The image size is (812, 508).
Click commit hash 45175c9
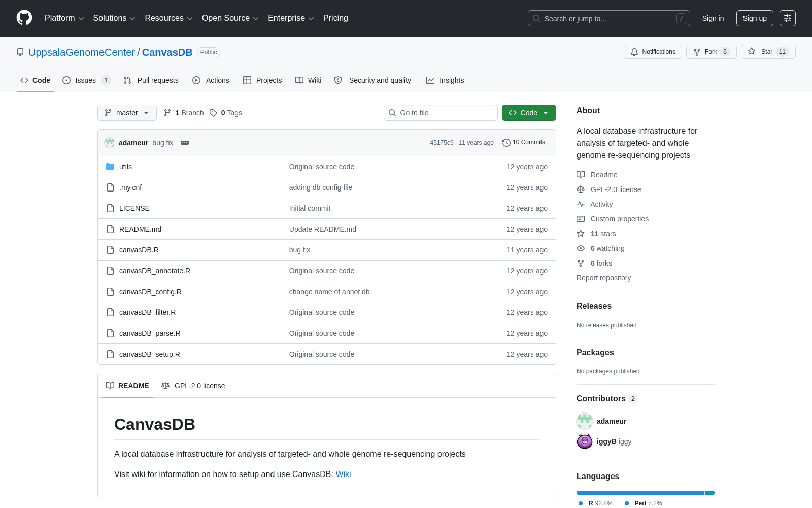pos(442,143)
